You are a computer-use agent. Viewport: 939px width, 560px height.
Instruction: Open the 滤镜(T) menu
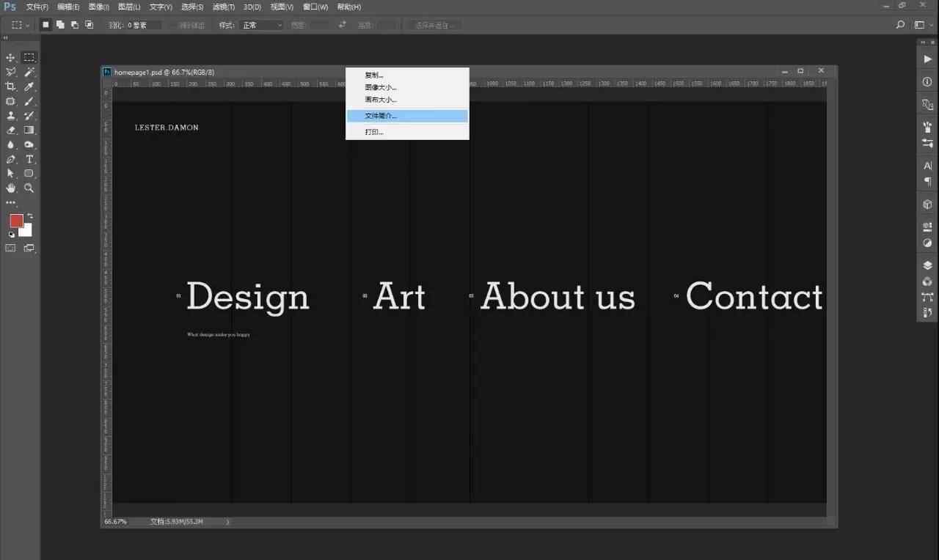tap(224, 7)
